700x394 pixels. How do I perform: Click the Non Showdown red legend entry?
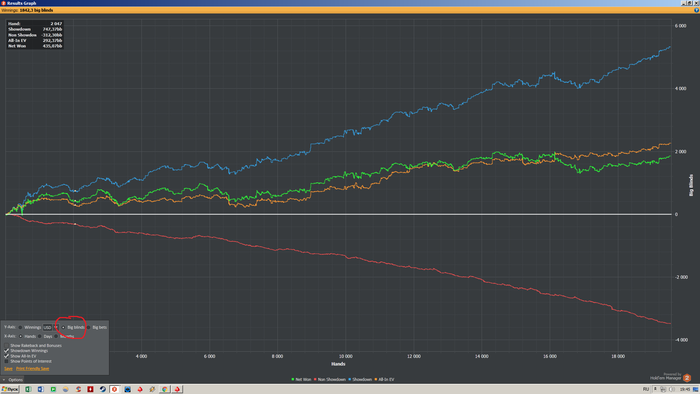pyautogui.click(x=330, y=379)
